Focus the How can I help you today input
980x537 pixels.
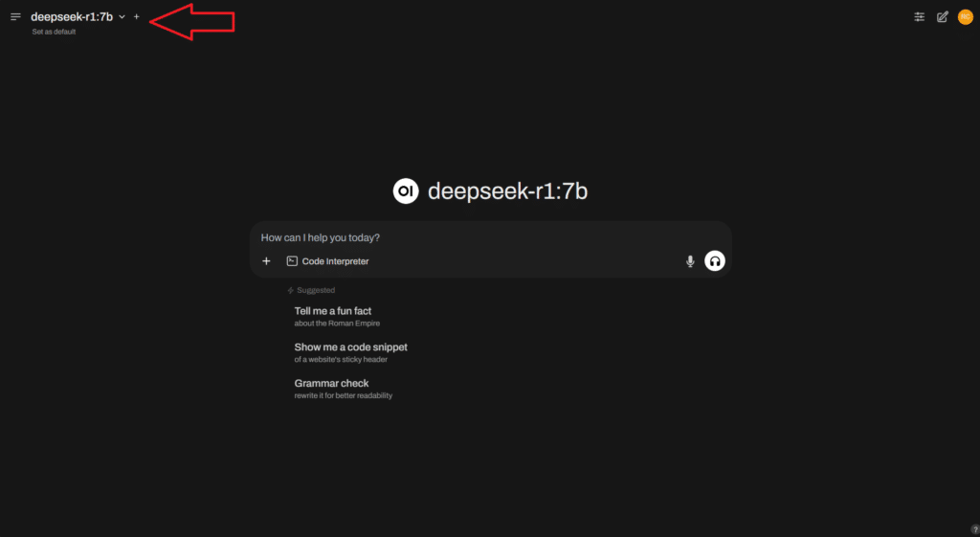491,237
